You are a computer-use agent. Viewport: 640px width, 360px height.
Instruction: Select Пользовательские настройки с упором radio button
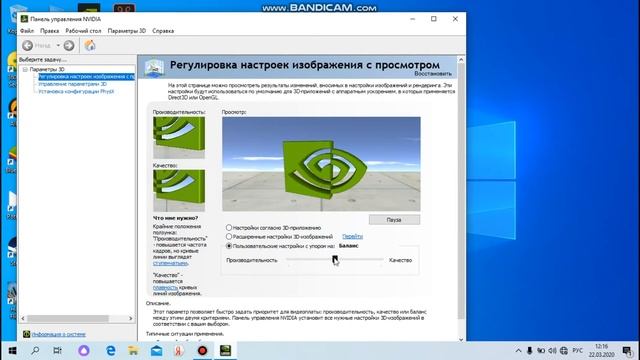(x=229, y=246)
